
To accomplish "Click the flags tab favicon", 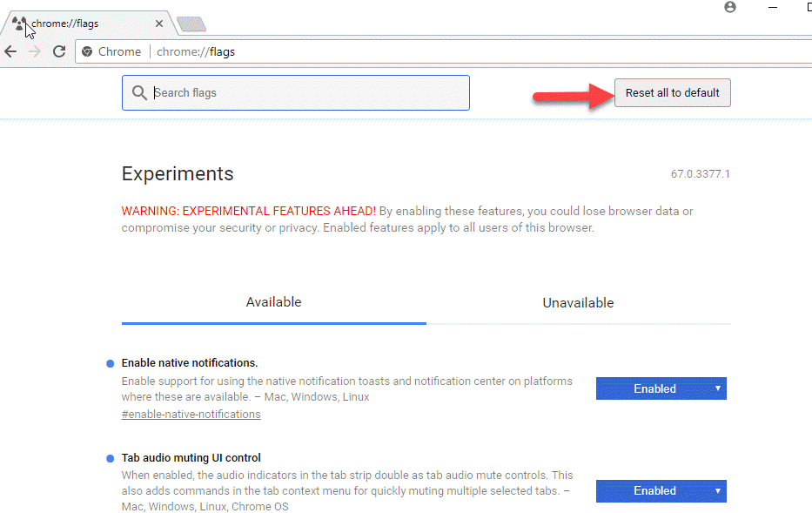I will coord(19,24).
